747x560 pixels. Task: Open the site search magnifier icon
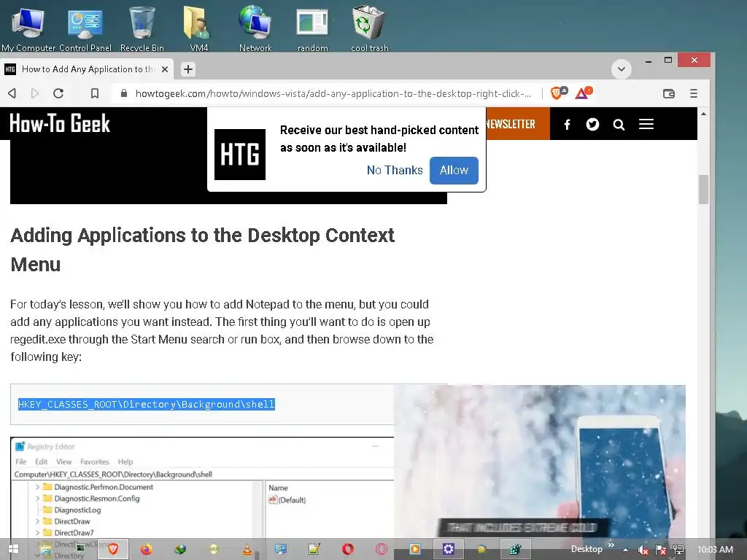pos(619,125)
